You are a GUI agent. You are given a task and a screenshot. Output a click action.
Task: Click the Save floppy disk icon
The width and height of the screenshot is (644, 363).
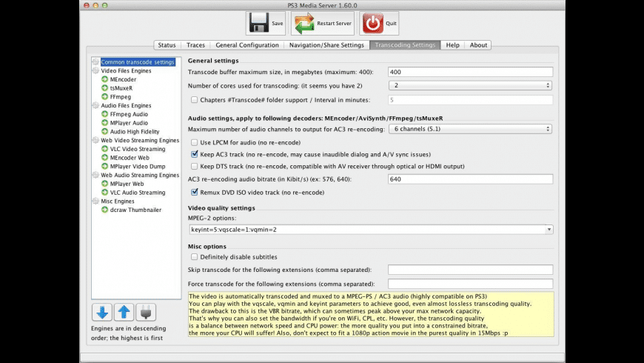pos(258,23)
